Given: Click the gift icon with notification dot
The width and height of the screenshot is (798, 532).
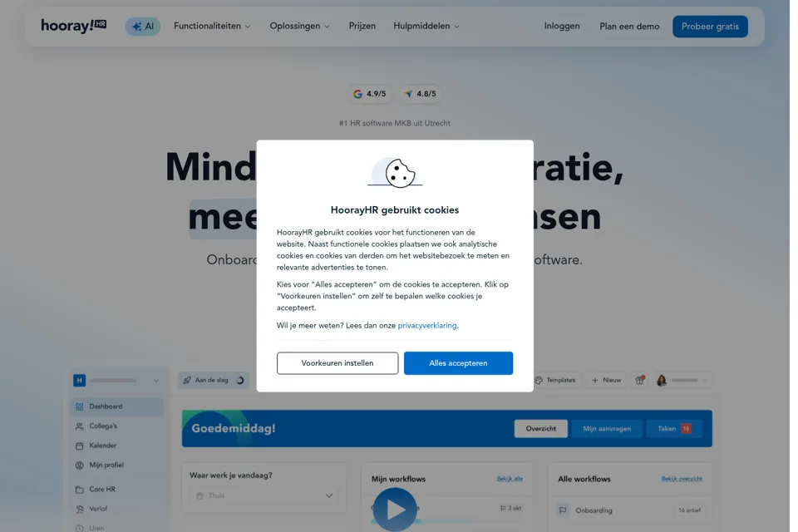Looking at the screenshot, I should 640,380.
